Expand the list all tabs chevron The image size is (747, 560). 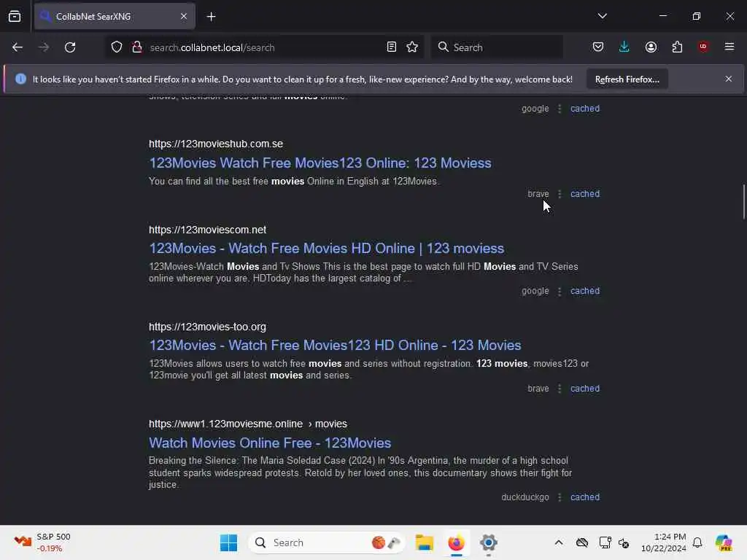click(x=603, y=16)
